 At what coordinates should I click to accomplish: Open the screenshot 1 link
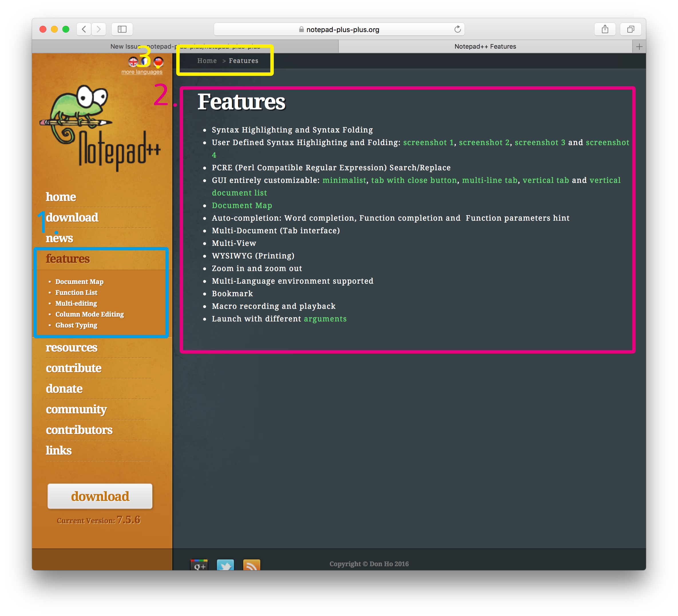tap(428, 142)
